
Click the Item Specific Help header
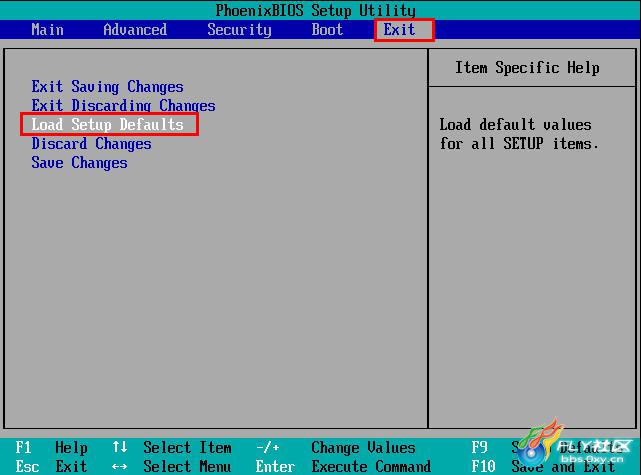click(527, 67)
